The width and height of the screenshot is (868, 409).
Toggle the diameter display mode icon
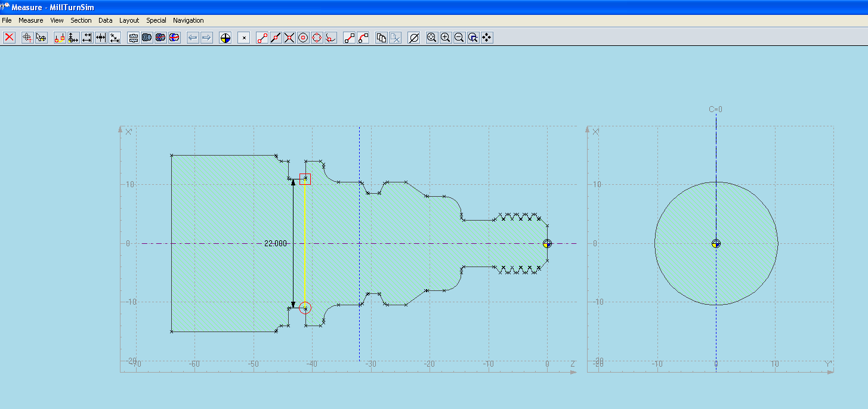click(413, 38)
